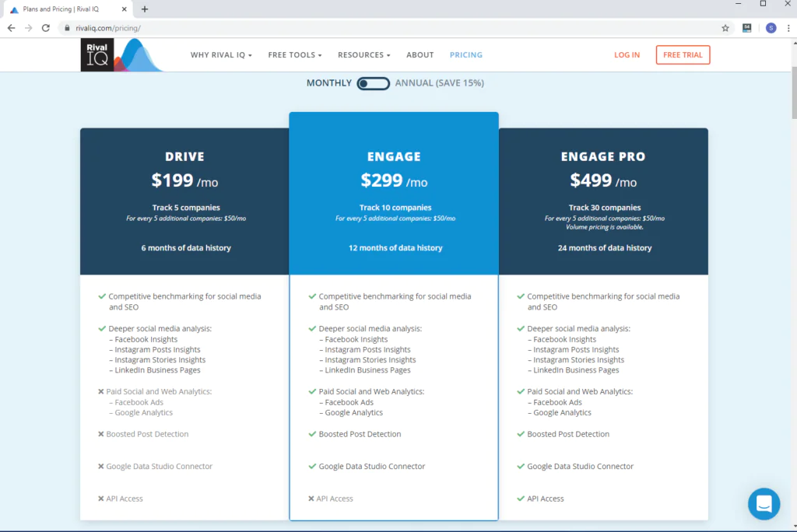Viewport: 797px width, 532px height.
Task: Click the Drive plan heading
Action: (x=184, y=156)
